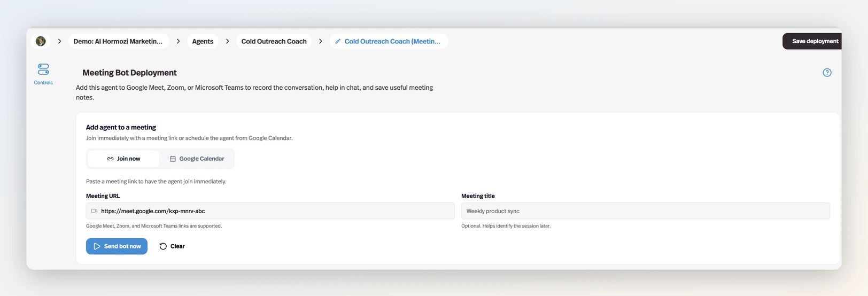
Task: Click the Save deployment button
Action: 812,41
